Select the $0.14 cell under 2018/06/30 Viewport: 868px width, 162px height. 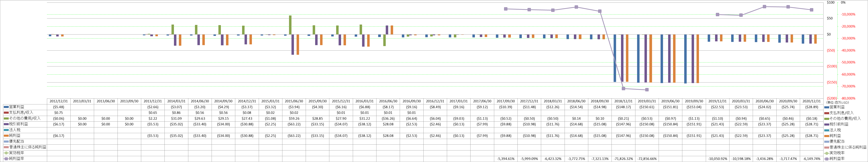[576, 118]
